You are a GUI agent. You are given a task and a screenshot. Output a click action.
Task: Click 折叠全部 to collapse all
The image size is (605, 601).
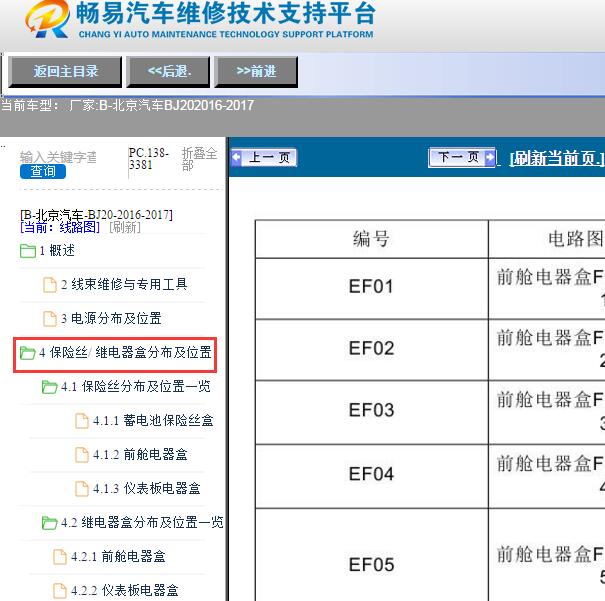199,159
